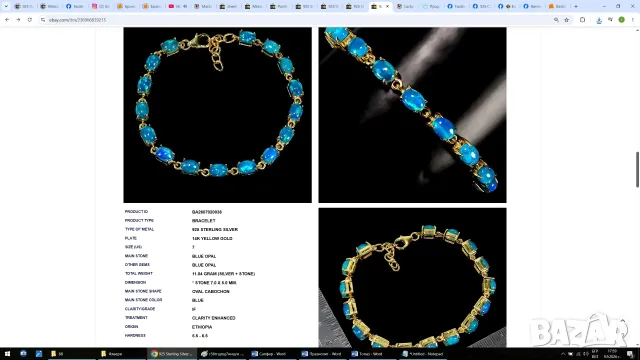Open Chrome's three-dot menu

(x=633, y=20)
